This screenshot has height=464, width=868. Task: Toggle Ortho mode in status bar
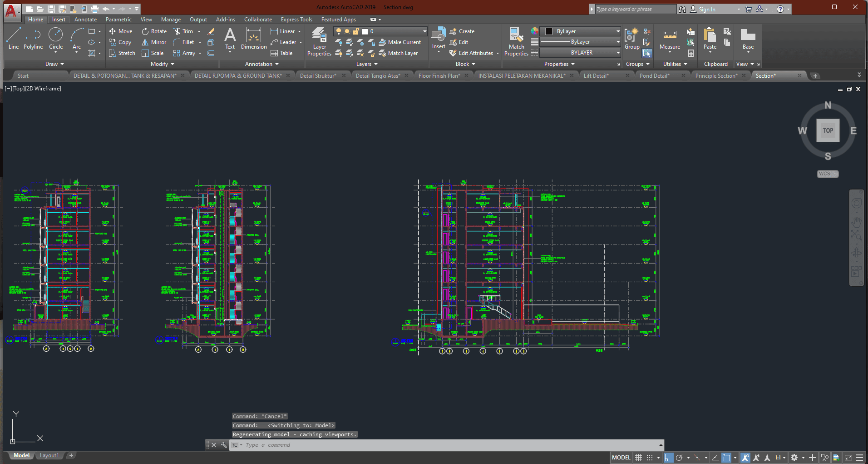click(x=668, y=458)
